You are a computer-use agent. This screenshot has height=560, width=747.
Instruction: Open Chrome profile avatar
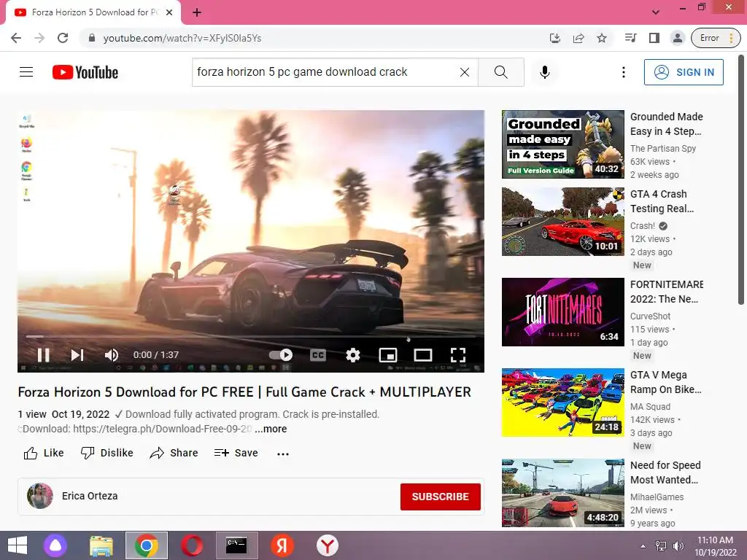click(678, 38)
